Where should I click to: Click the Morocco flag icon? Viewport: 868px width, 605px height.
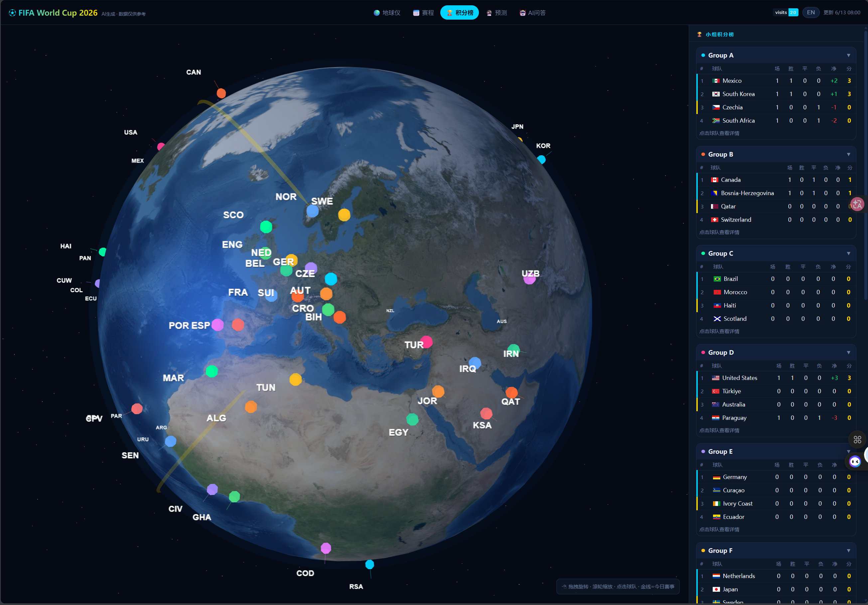click(x=717, y=292)
